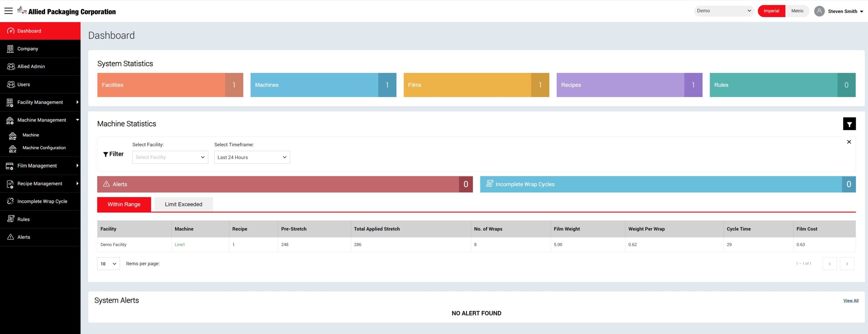Viewport: 868px width, 334px height.
Task: Click the hamburger menu icon
Action: 8,11
